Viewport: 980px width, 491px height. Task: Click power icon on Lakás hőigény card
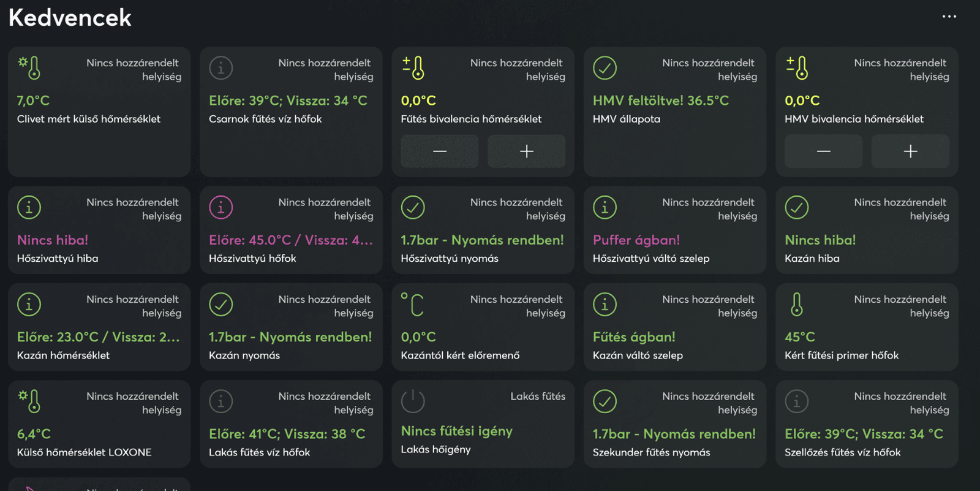pos(413,401)
